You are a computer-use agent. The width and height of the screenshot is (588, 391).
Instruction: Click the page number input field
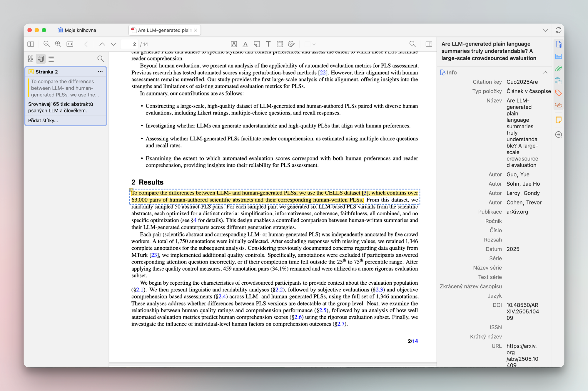tap(130, 44)
